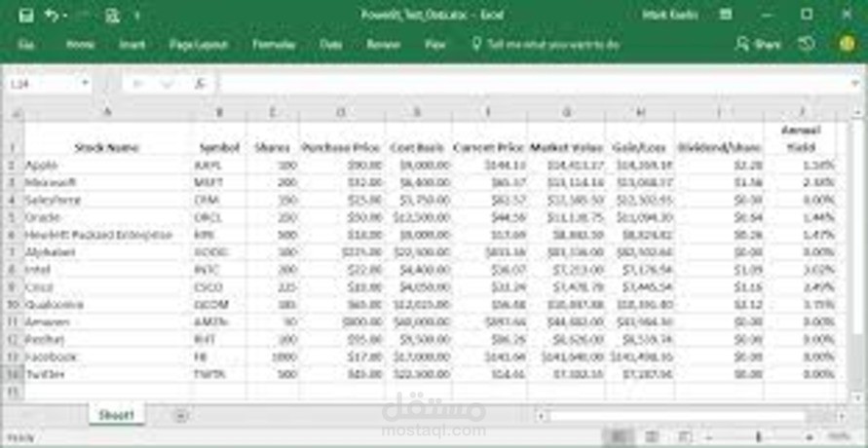This screenshot has height=448, width=868.
Task: Click the Name Box cell reference field
Action: click(x=42, y=84)
